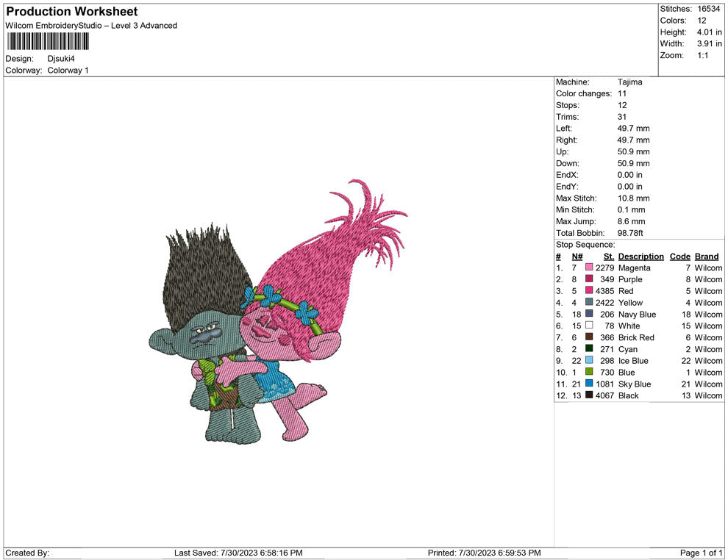Click the Navy Blue color swatch
Image resolution: width=728 pixels, height=560 pixels.
tap(589, 314)
